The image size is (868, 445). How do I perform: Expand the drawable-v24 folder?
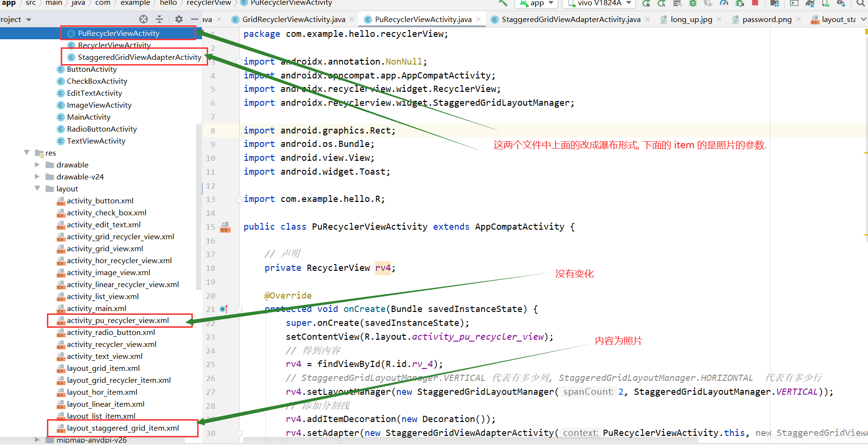point(37,177)
